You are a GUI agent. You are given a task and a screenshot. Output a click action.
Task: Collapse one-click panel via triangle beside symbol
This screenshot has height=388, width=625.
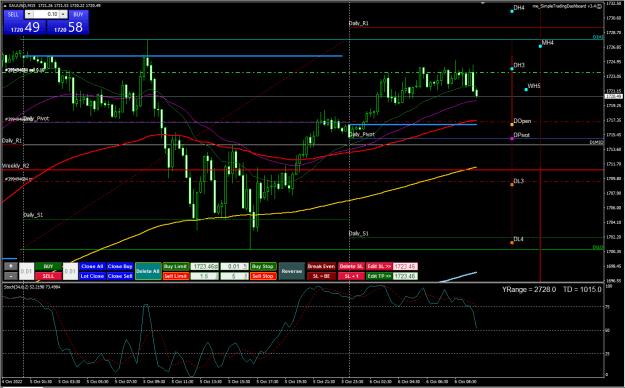pos(6,5)
